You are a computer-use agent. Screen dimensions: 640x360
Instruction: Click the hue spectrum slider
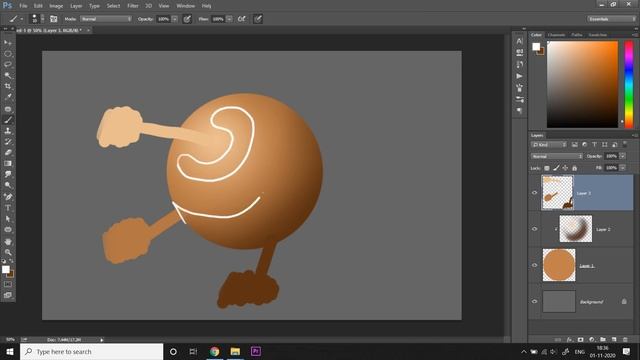click(x=629, y=84)
